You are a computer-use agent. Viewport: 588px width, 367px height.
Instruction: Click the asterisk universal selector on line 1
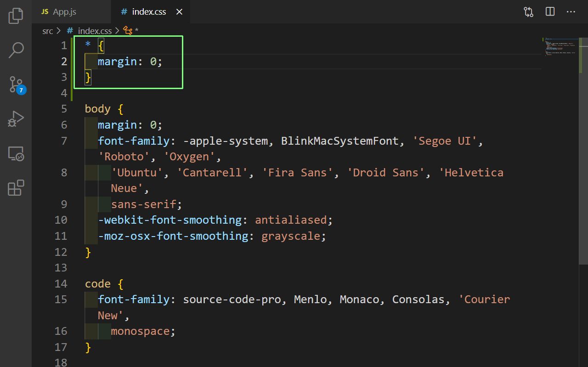point(88,45)
